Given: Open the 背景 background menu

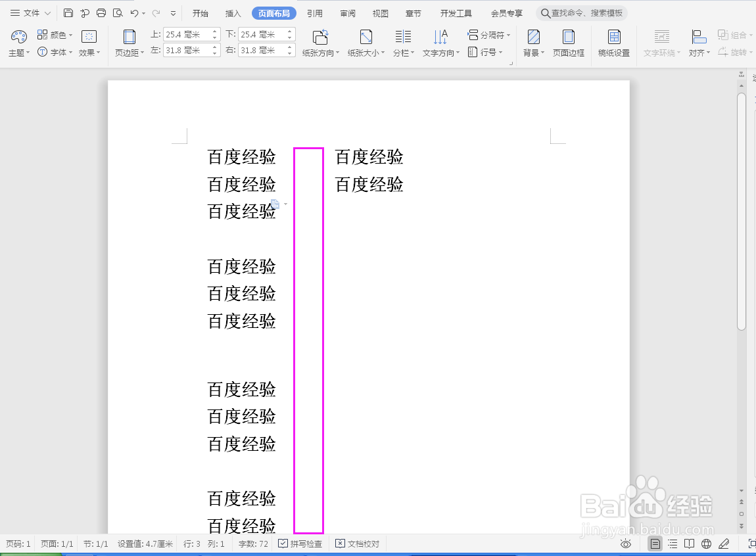Looking at the screenshot, I should (533, 43).
